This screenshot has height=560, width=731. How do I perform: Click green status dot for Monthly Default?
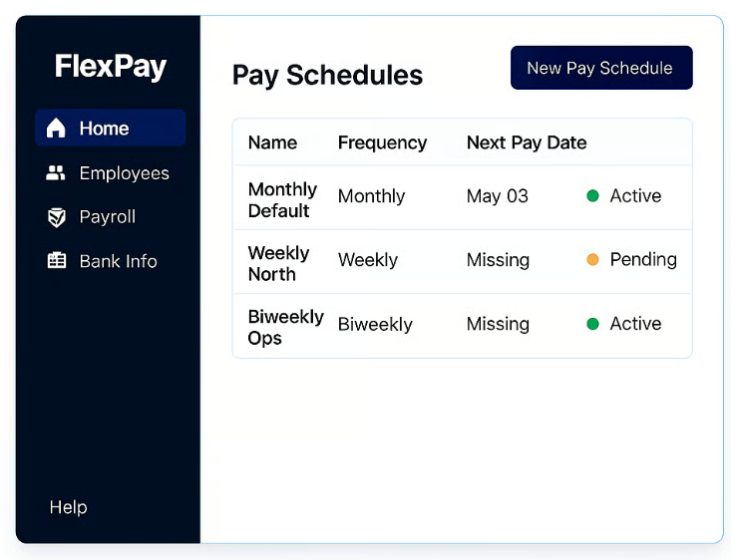[592, 196]
